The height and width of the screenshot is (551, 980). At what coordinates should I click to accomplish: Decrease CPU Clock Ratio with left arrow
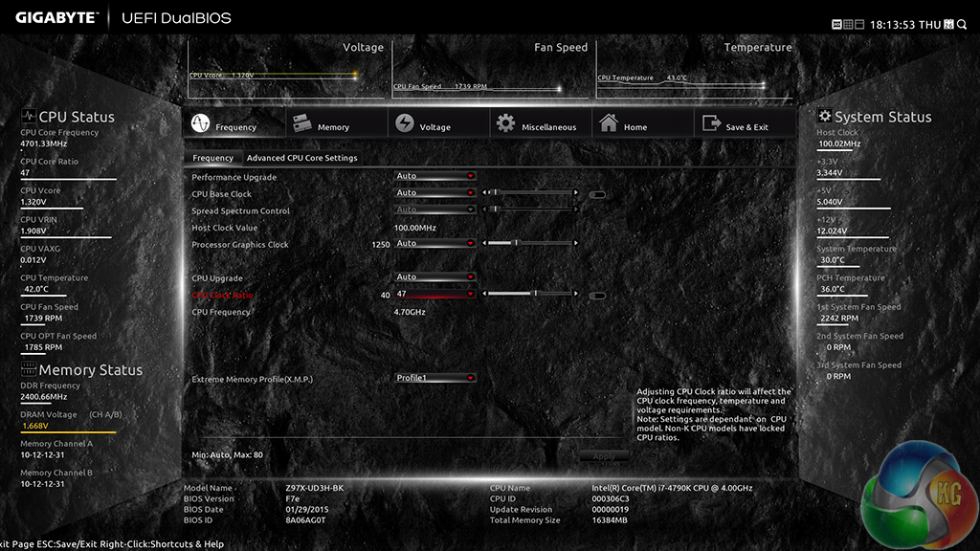(484, 294)
